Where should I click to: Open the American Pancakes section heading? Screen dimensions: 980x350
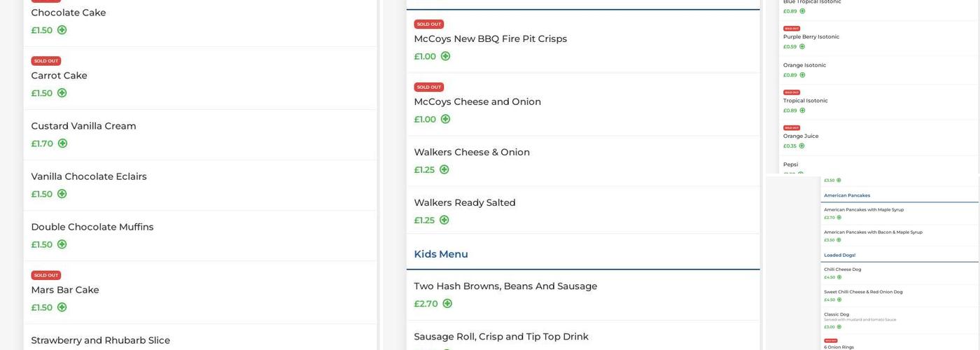(x=847, y=195)
